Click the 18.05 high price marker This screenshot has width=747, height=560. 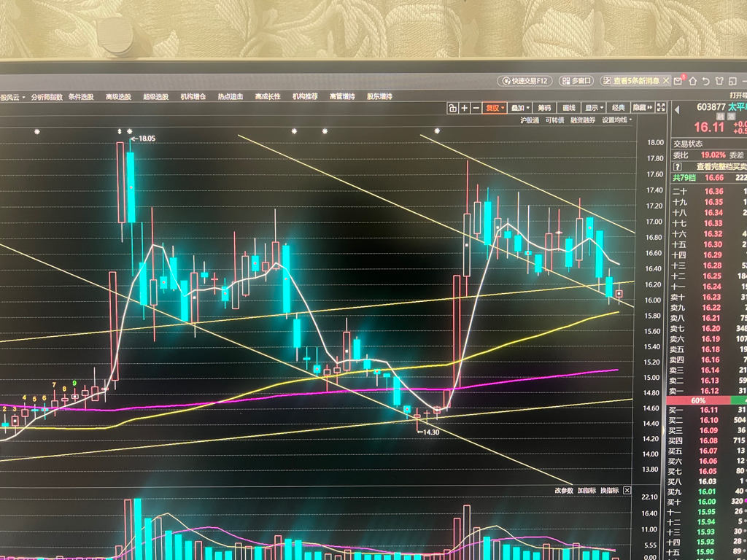(x=144, y=139)
